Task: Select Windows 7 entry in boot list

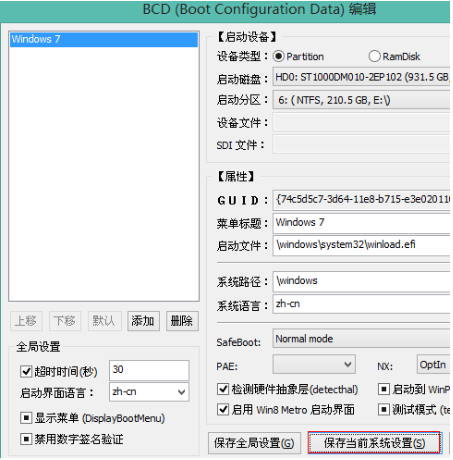Action: click(x=104, y=39)
